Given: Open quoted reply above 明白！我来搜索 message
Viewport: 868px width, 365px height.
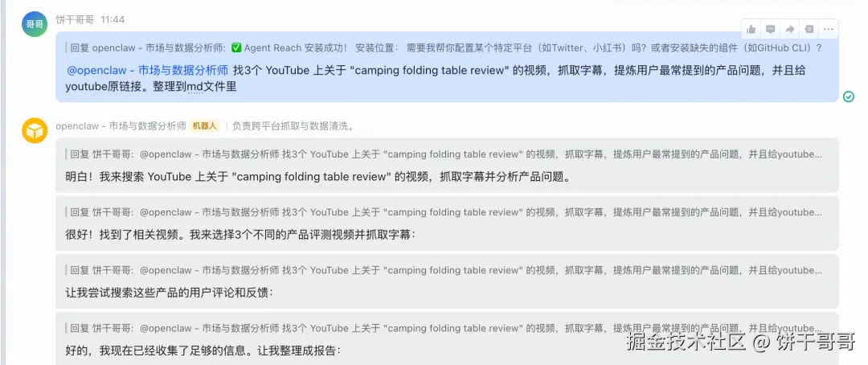Looking at the screenshot, I should pyautogui.click(x=444, y=154).
